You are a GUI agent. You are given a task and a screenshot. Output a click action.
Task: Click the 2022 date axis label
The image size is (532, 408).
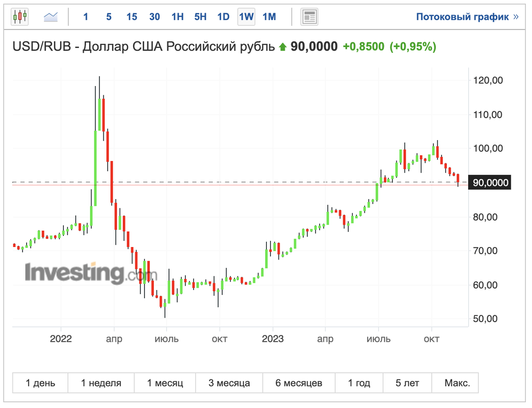pyautogui.click(x=61, y=339)
